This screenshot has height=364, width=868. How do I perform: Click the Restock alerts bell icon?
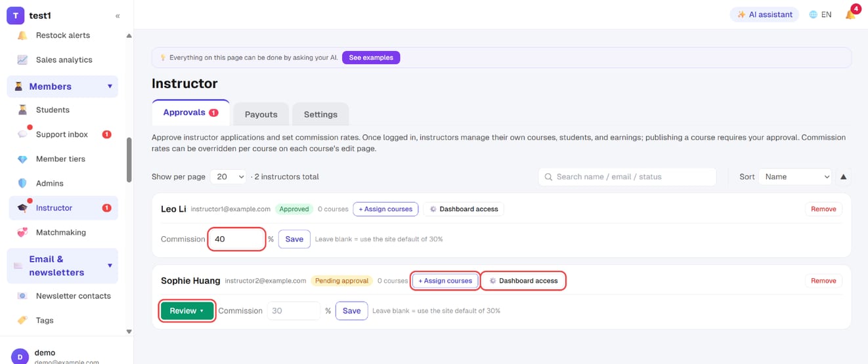(22, 35)
